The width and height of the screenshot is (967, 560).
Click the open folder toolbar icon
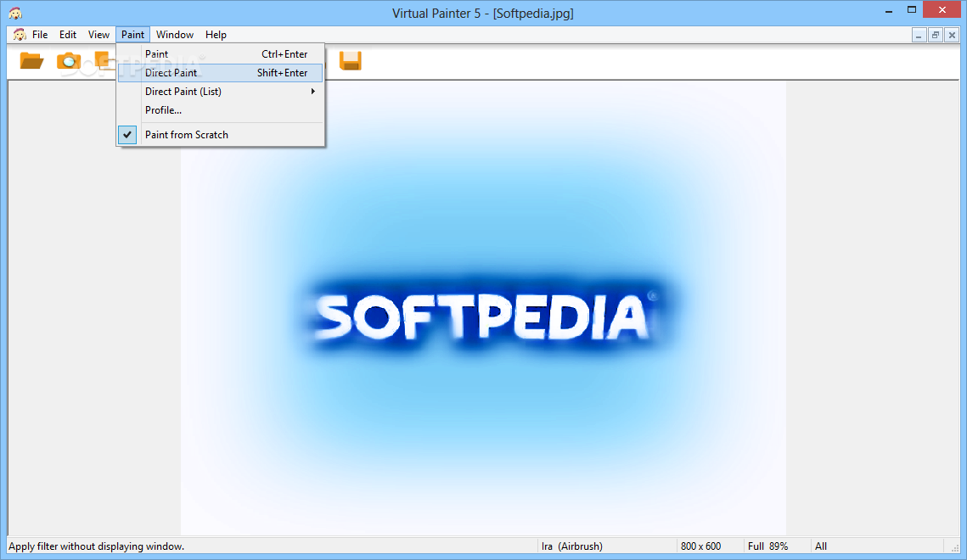coord(31,60)
